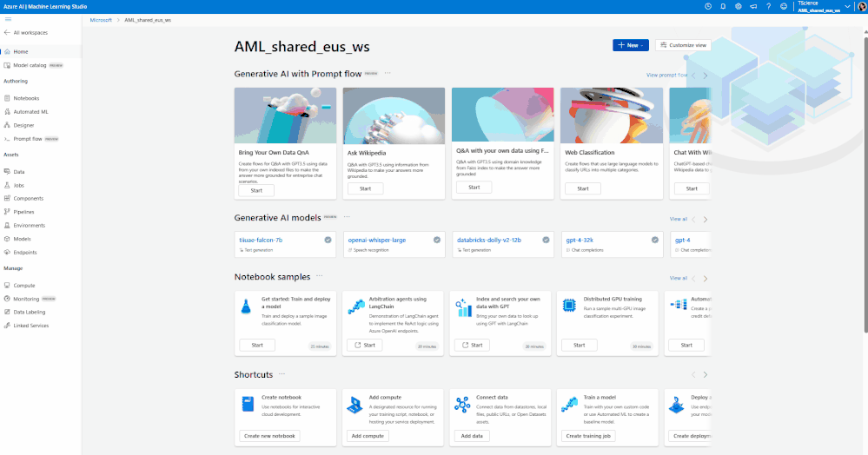The image size is (868, 455).
Task: Open the Linked Services sidebar icon
Action: pyautogui.click(x=7, y=326)
